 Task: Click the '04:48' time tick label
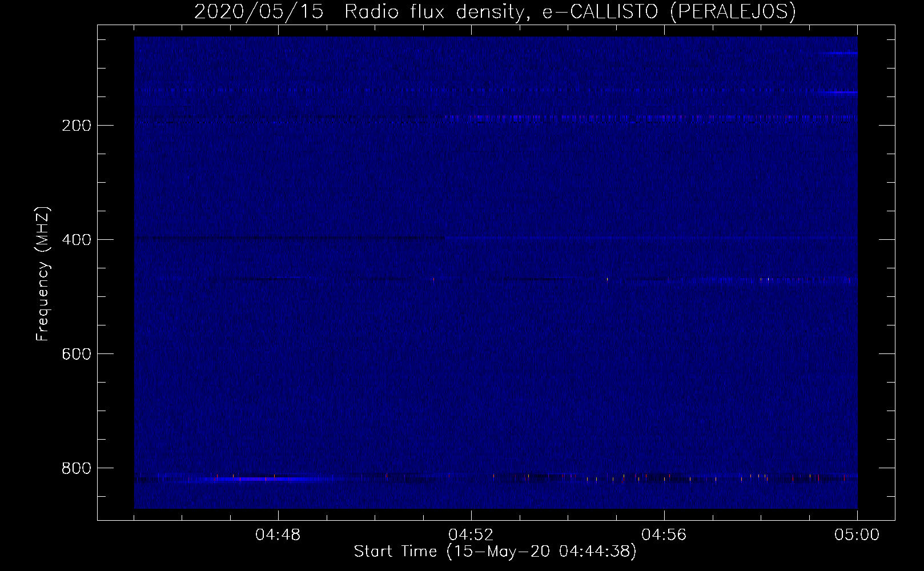tap(278, 535)
